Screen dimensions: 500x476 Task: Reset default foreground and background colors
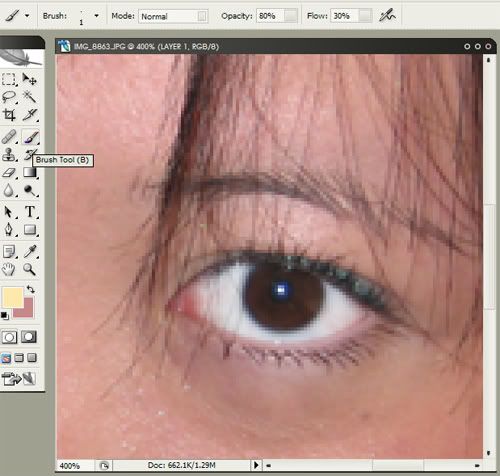pos(5,315)
